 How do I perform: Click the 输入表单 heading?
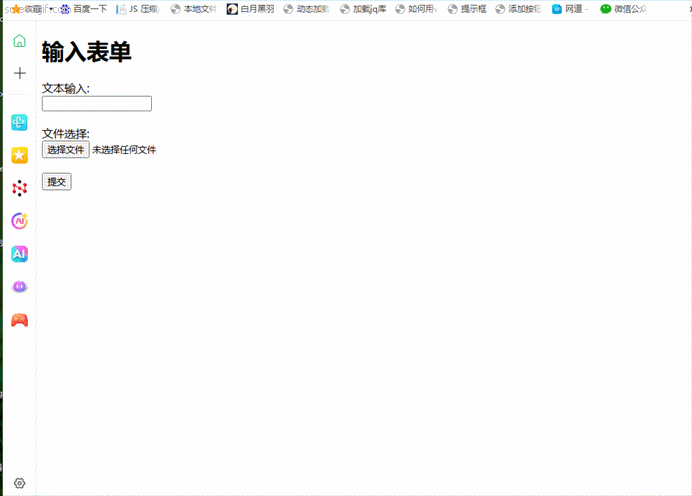pos(86,52)
